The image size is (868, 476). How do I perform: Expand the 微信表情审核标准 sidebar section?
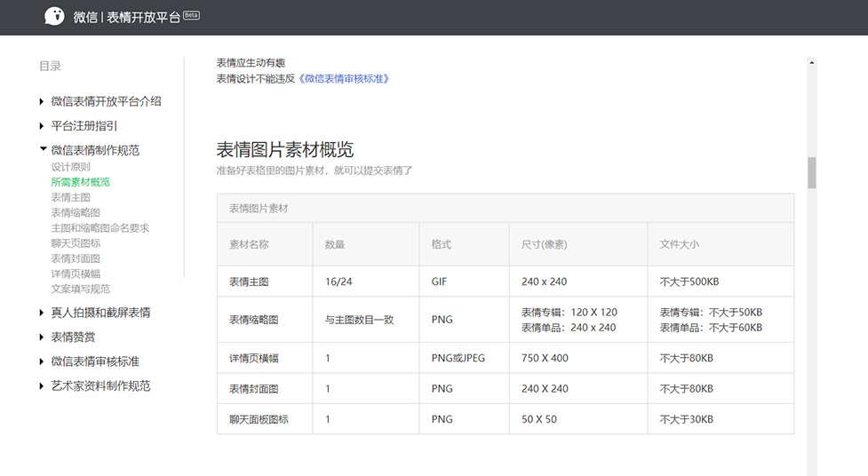42,361
